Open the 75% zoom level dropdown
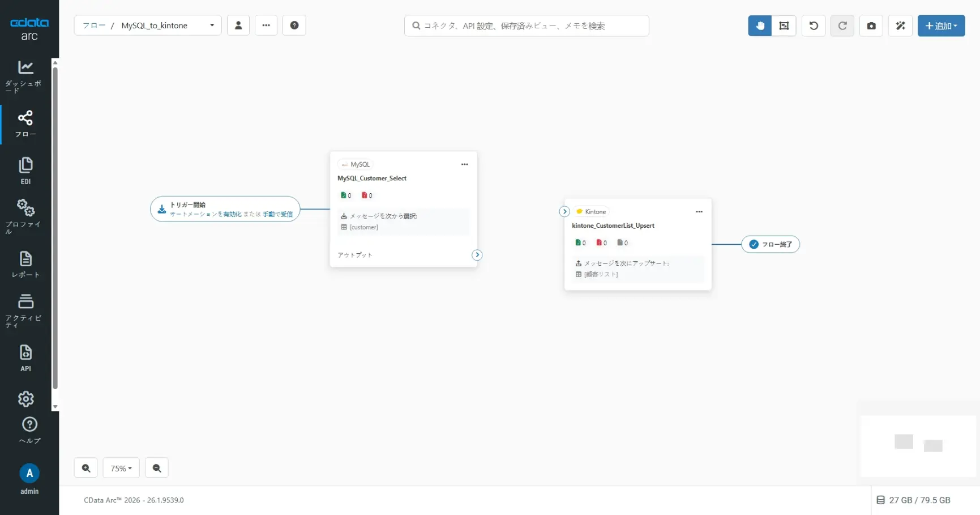The image size is (980, 515). pyautogui.click(x=121, y=469)
